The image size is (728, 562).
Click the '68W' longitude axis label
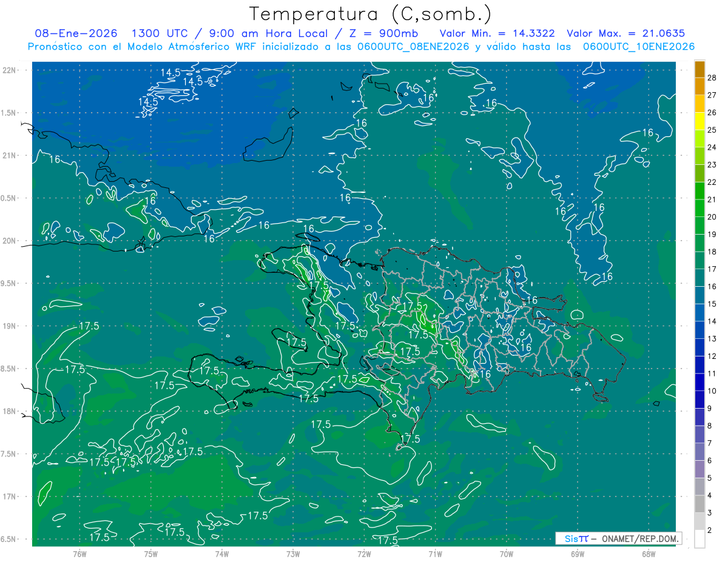point(648,554)
